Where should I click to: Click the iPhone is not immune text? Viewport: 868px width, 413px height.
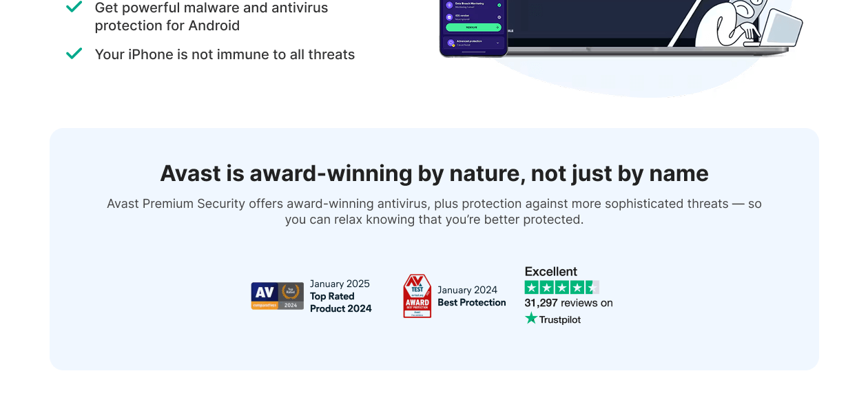(x=225, y=54)
